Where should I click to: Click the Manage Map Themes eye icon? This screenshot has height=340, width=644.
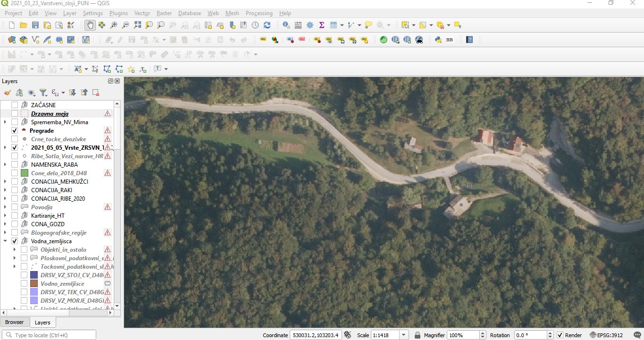pyautogui.click(x=31, y=93)
